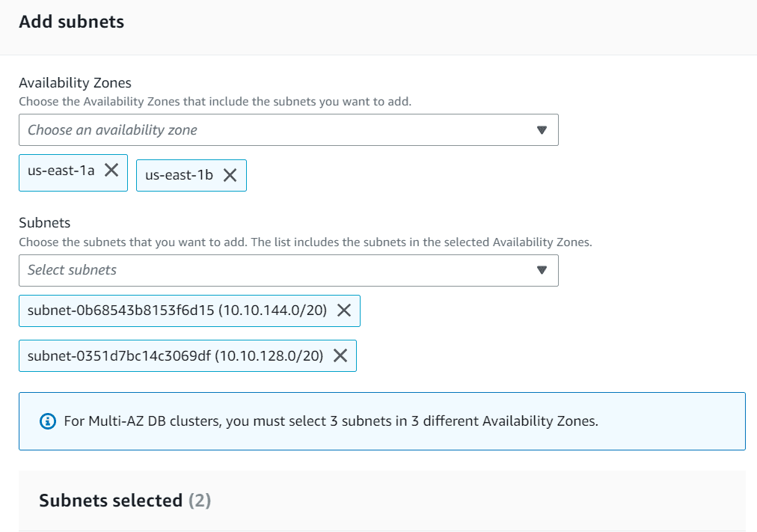Image resolution: width=757 pixels, height=532 pixels.
Task: Click the Subnets field label
Action: click(44, 223)
